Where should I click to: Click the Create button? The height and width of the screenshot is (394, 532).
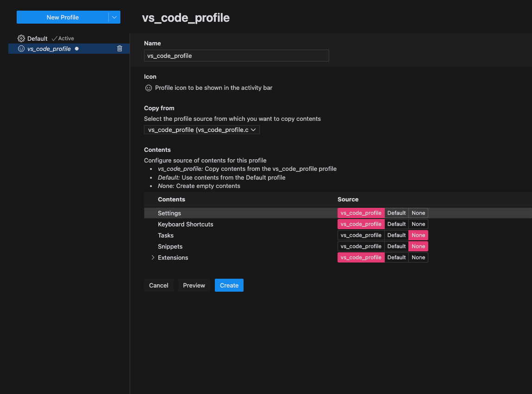229,285
